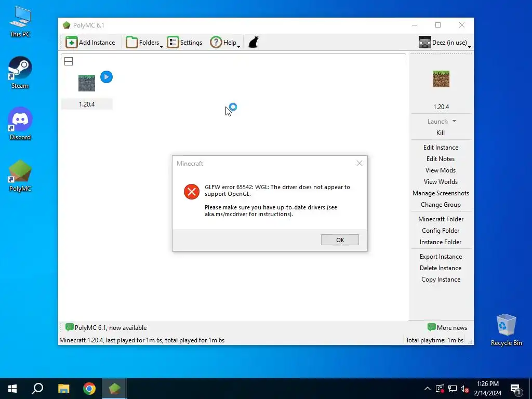Viewport: 532px width, 399px height.
Task: Click Delete Instance
Action: click(x=441, y=268)
